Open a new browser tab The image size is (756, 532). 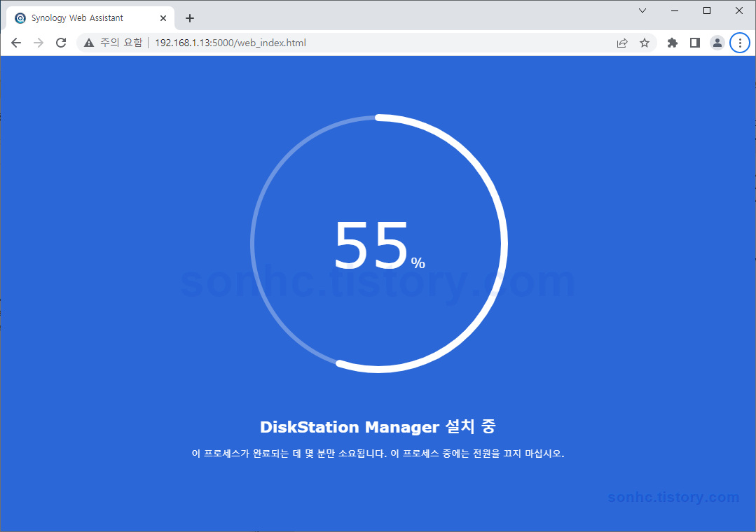(x=190, y=18)
